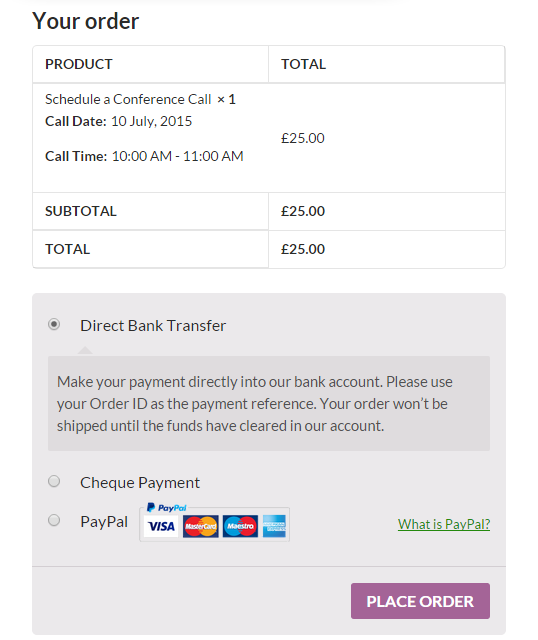Screen dimensions: 538x640
Task: Select the Direct Bank Transfer radio button
Action: pyautogui.click(x=54, y=324)
